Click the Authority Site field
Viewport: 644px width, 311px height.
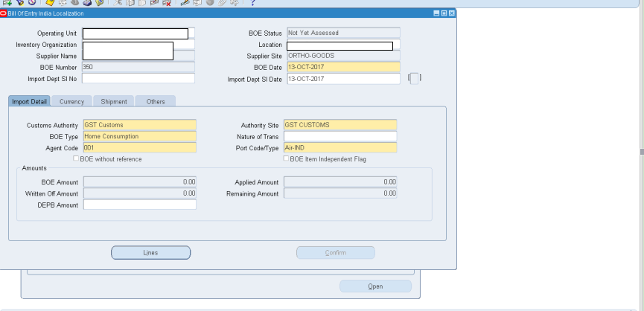coord(340,125)
